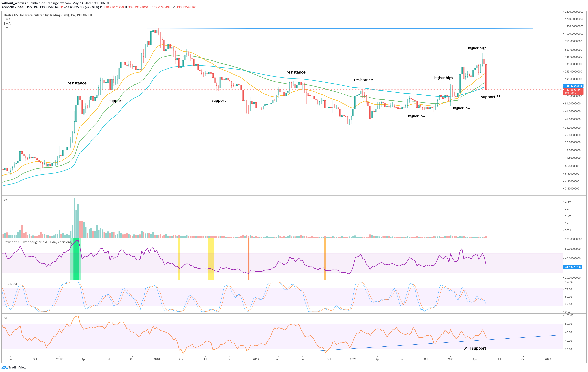
Task: Click the 'Vol' indicator title
Action: pos(6,200)
